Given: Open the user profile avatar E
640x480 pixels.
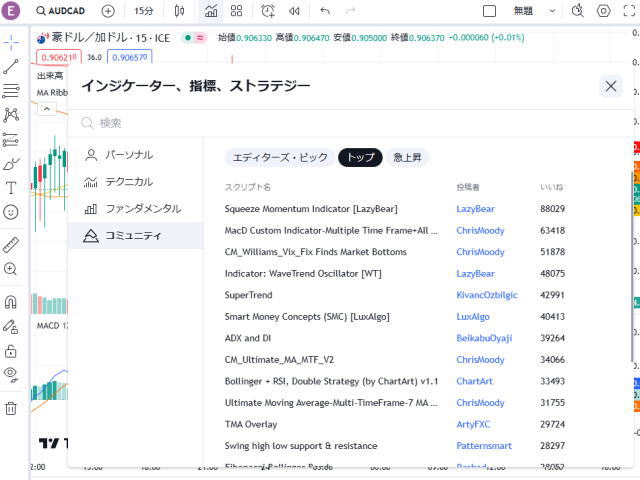Looking at the screenshot, I should (11, 11).
